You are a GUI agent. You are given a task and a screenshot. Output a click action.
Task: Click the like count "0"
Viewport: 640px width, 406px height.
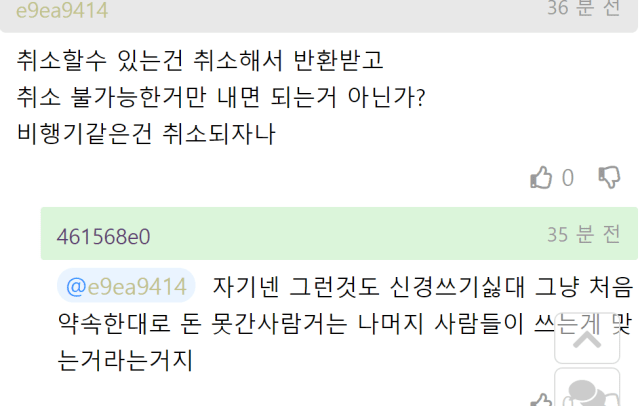568,178
